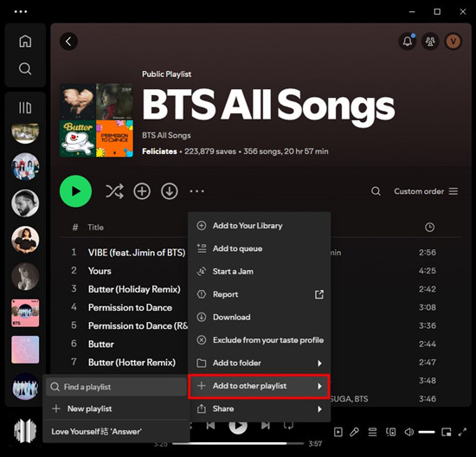
Task: Download the playlist with arrow circle icon
Action: pos(169,191)
